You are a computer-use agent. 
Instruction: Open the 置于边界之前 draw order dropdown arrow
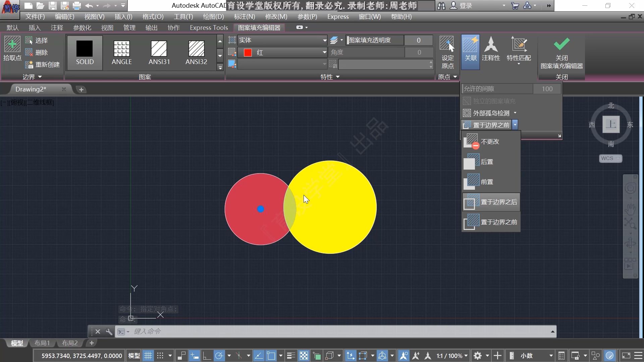tap(515, 125)
